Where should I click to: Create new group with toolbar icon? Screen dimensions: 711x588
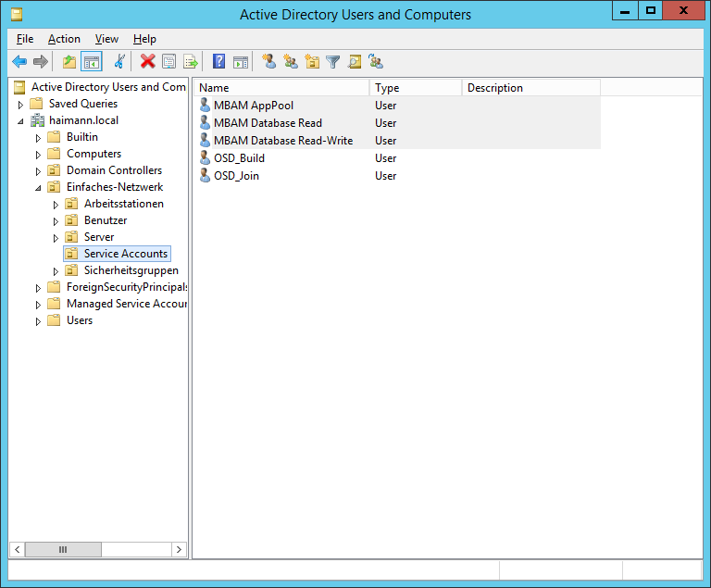point(290,61)
